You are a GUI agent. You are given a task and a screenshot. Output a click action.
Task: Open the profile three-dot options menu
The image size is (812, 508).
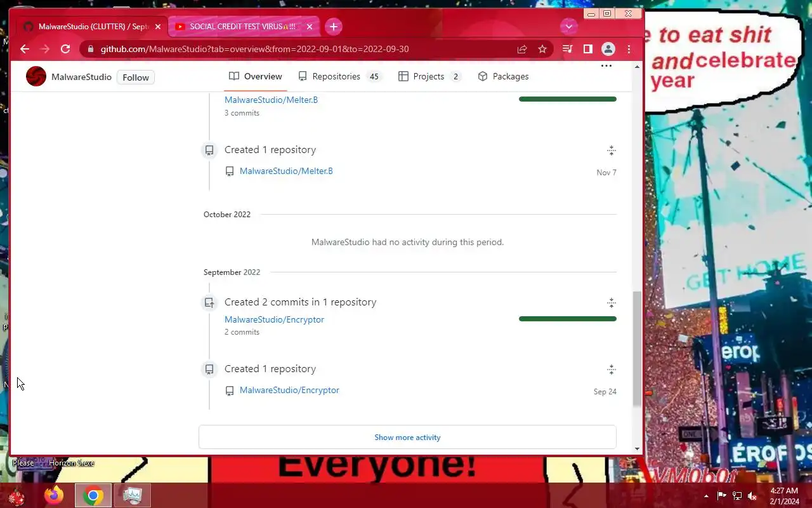click(x=606, y=66)
